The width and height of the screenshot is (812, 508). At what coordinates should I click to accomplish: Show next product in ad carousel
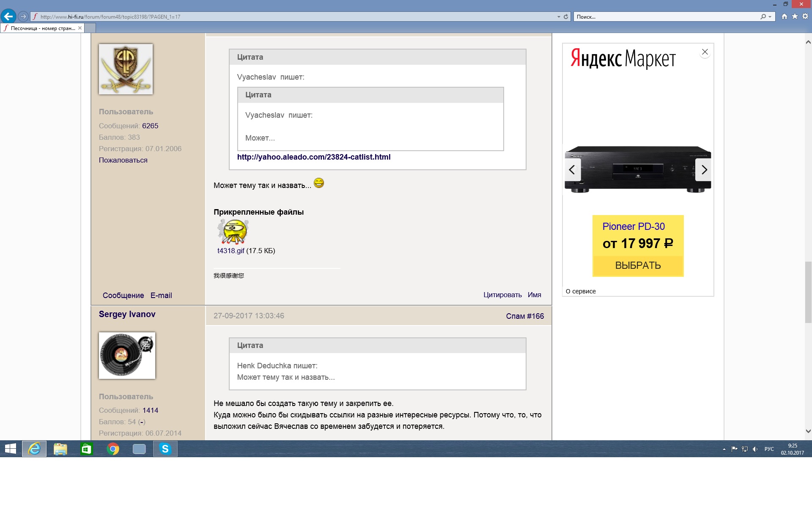click(x=704, y=170)
